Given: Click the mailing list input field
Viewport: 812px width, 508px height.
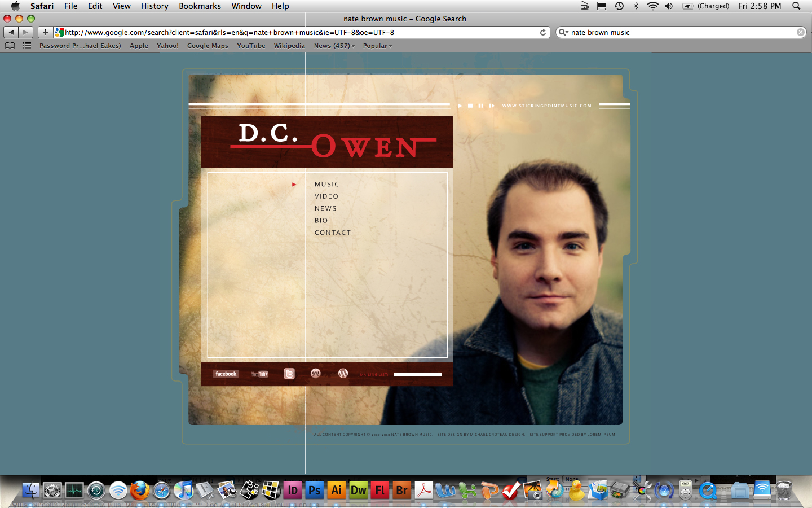Looking at the screenshot, I should [417, 374].
